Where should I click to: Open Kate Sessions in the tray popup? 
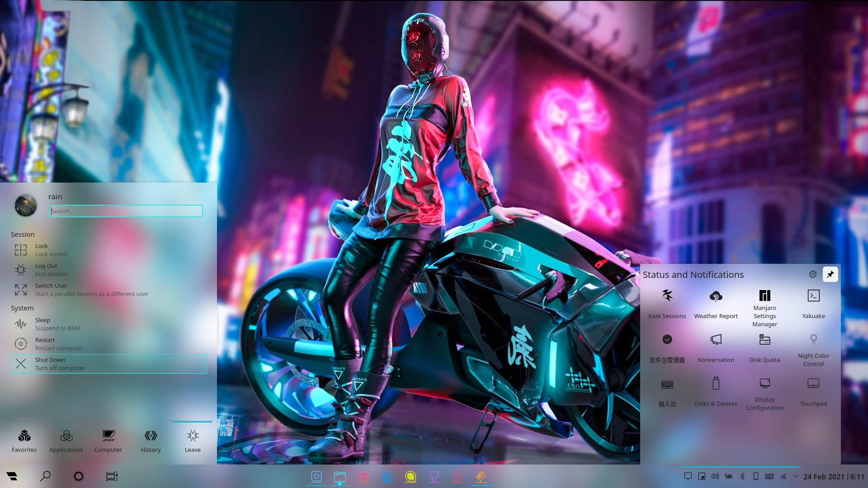667,304
